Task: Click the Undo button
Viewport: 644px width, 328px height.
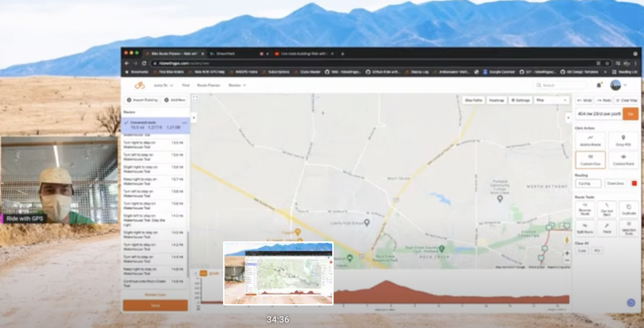Action: [x=584, y=100]
